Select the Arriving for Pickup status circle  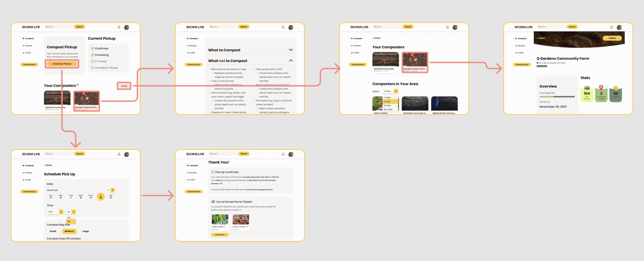pyautogui.click(x=93, y=68)
